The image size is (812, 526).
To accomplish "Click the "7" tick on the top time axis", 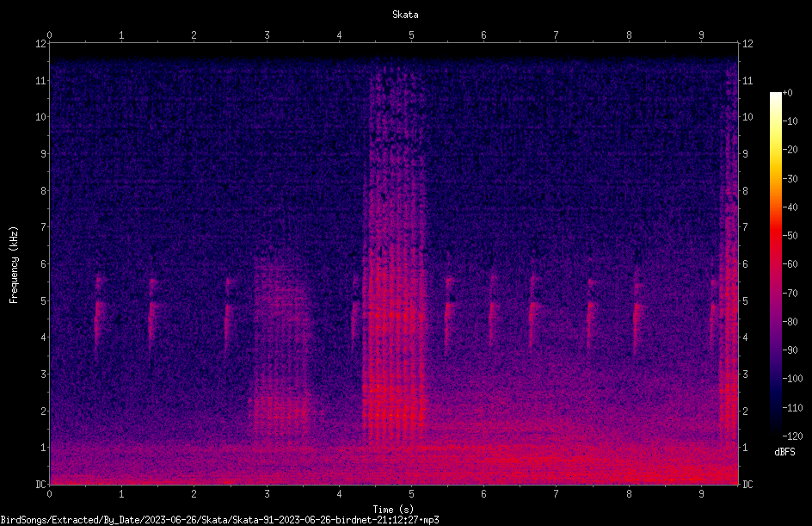I will click(557, 35).
